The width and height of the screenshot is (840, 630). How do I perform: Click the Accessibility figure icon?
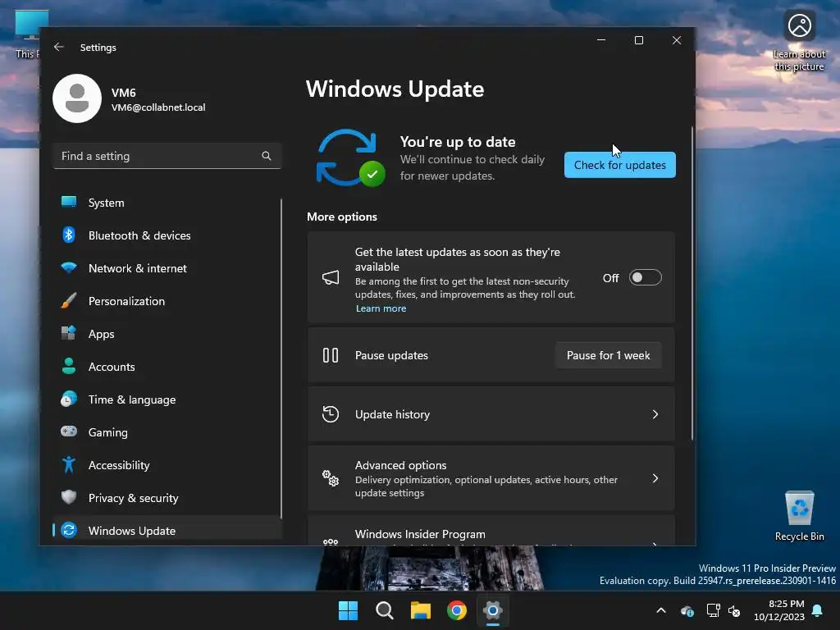[69, 464]
